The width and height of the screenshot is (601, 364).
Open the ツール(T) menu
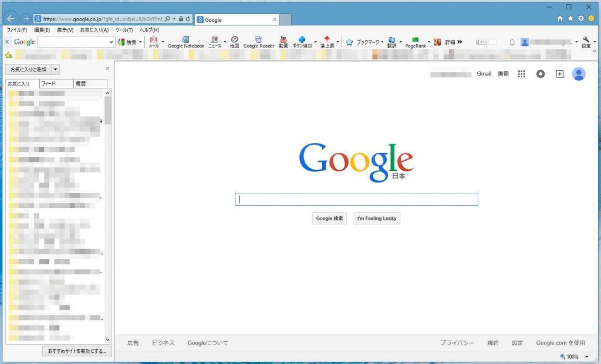click(x=124, y=30)
